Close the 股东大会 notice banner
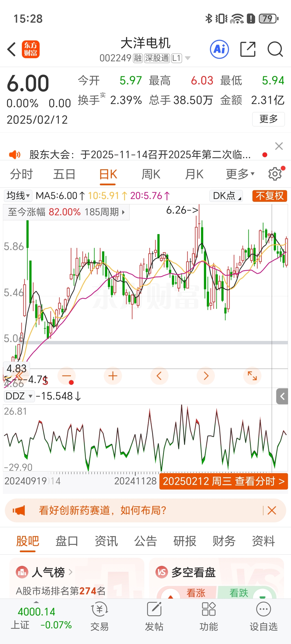This screenshot has height=644, width=291. tap(279, 146)
